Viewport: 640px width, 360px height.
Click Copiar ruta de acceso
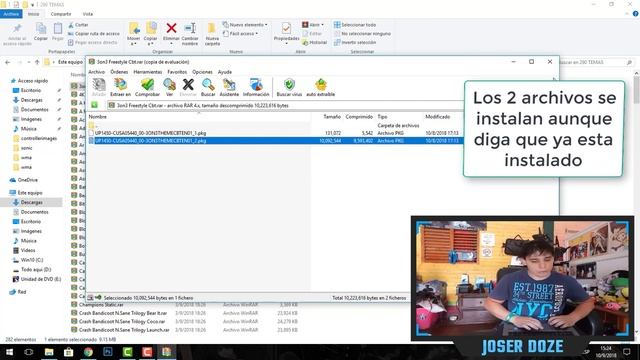click(x=93, y=33)
